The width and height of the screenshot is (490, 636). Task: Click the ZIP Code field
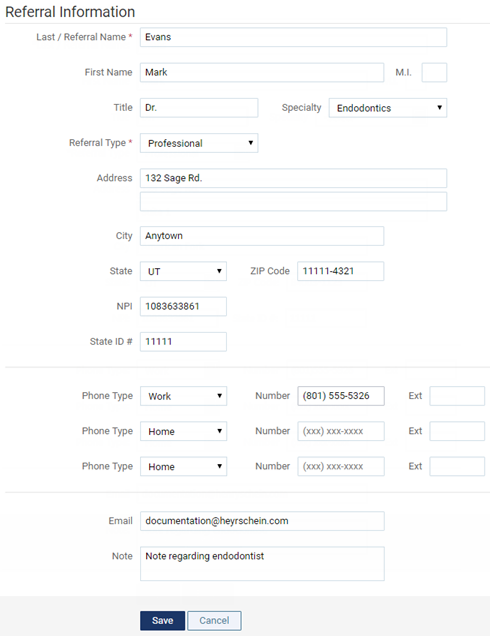340,271
